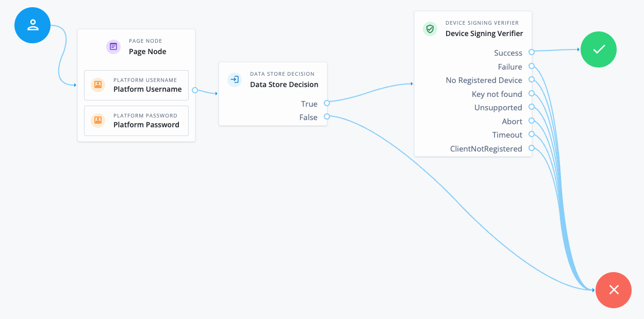The width and height of the screenshot is (644, 319).
Task: Click the ClientNotRegistered connector port
Action: (x=532, y=148)
